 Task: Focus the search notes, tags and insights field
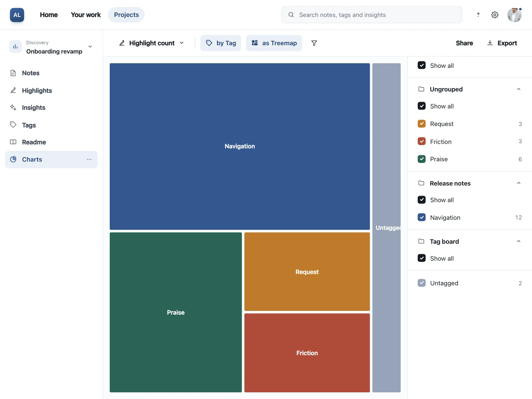(372, 15)
